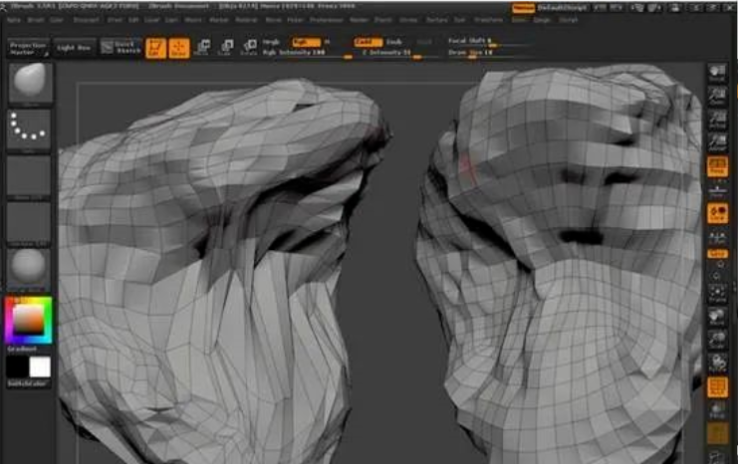Toggle the Transp transparency icon
This screenshot has width=738, height=464.
(717, 410)
